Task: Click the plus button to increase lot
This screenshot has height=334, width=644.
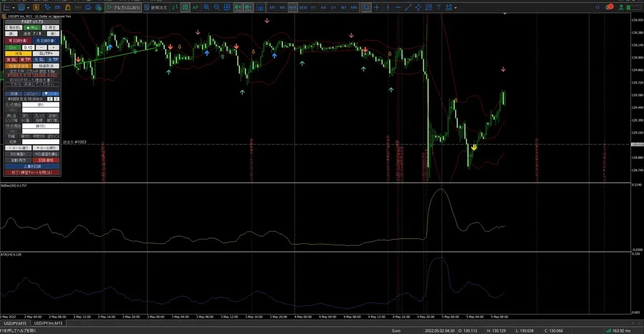Action: point(53,48)
